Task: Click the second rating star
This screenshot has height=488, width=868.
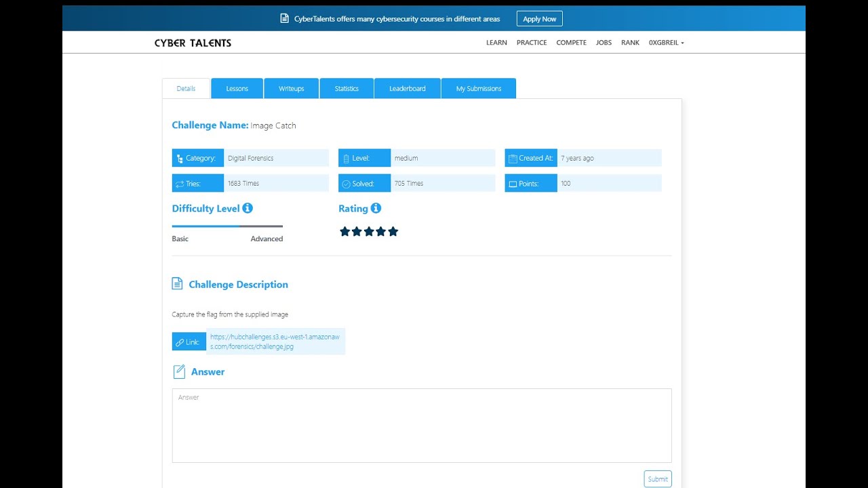Action: 357,232
